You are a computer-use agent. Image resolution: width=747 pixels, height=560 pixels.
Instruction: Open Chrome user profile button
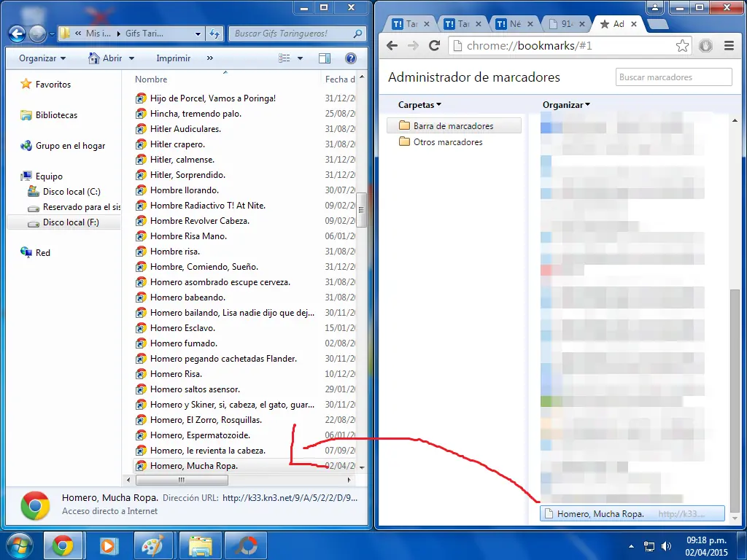(x=655, y=7)
